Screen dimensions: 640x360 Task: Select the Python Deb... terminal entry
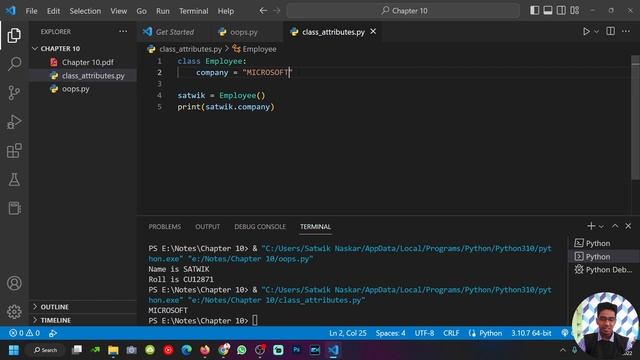[603, 269]
